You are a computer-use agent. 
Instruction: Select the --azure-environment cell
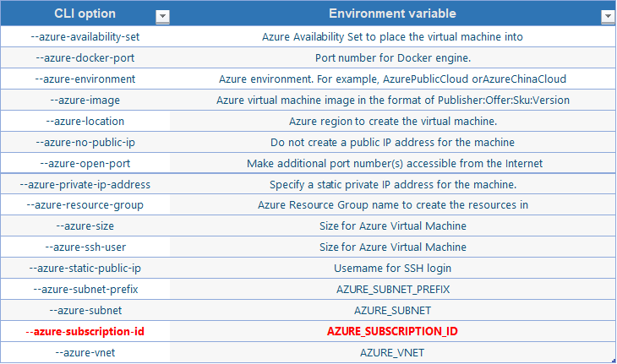tap(85, 79)
